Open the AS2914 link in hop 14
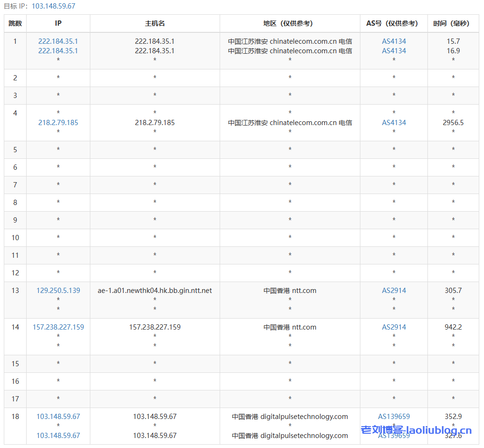This screenshot has width=484, height=448. (x=394, y=327)
